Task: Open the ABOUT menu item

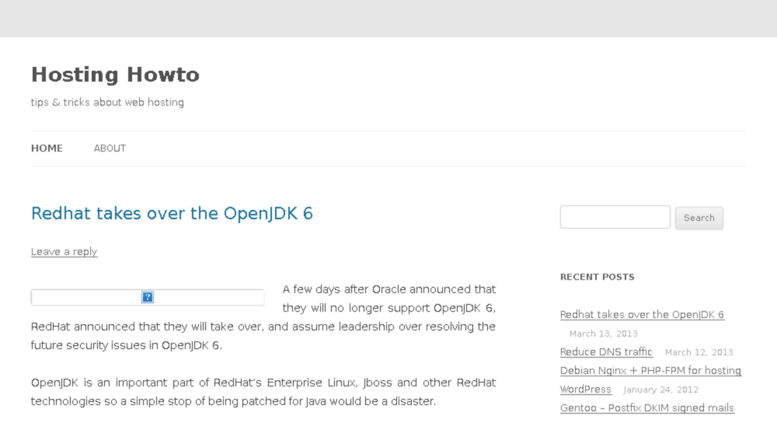Action: (x=110, y=148)
